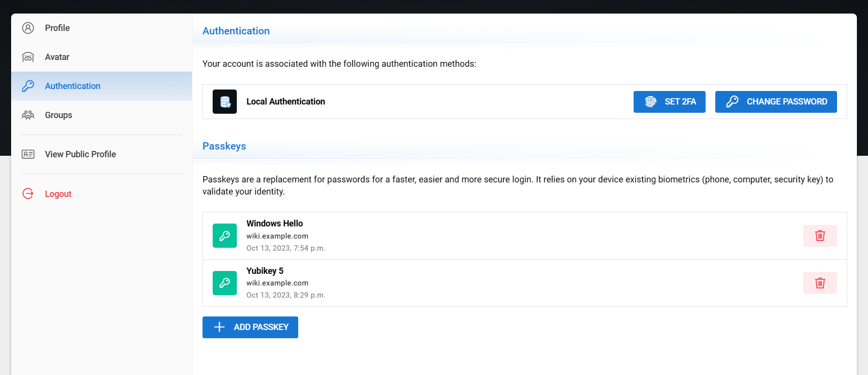Click the CHANGE PASSWORD button

tap(776, 102)
